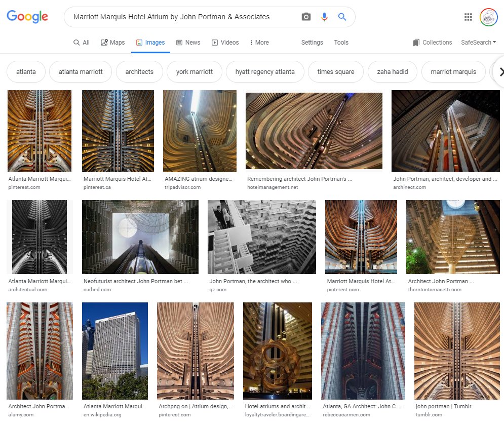Image resolution: width=504 pixels, height=427 pixels.
Task: Click the loyaltytraveler.boardingarea source text
Action: [x=277, y=414]
